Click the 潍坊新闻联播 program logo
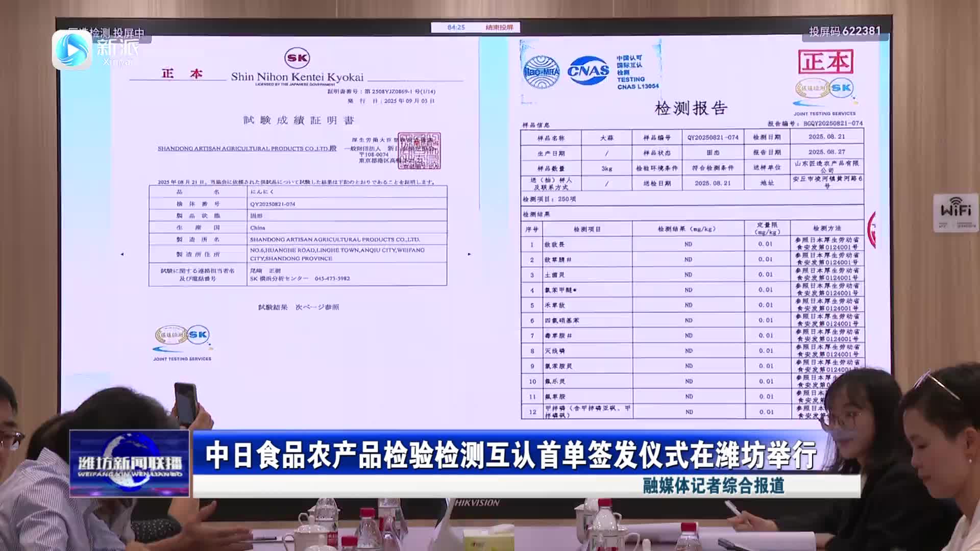The width and height of the screenshot is (980, 551). coord(130,464)
